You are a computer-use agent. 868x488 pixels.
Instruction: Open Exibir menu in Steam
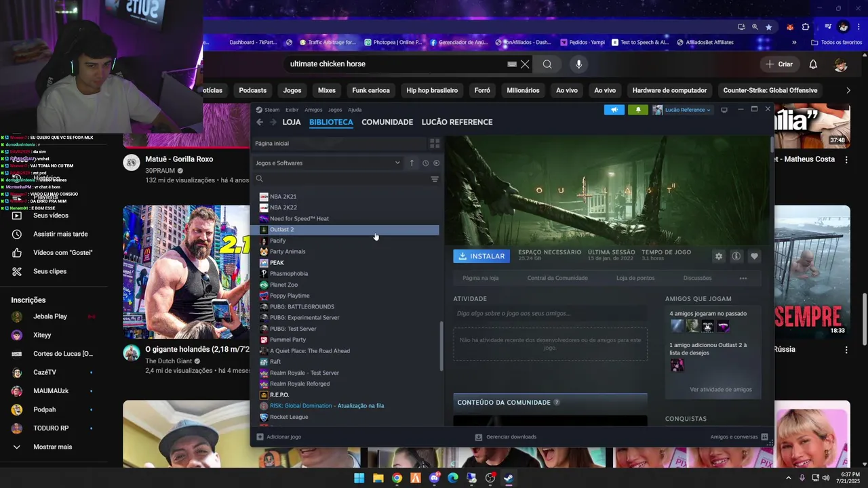coord(292,110)
